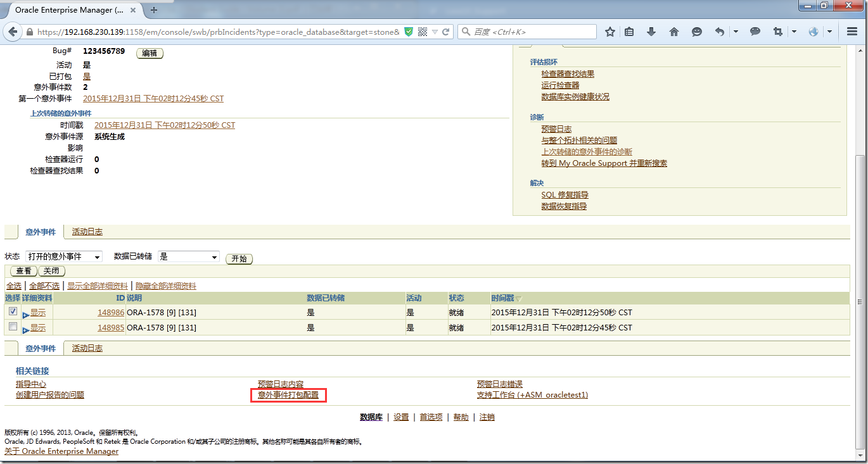Open the Firefox hamburger menu
Screen dimensions: 868x464
(852, 32)
